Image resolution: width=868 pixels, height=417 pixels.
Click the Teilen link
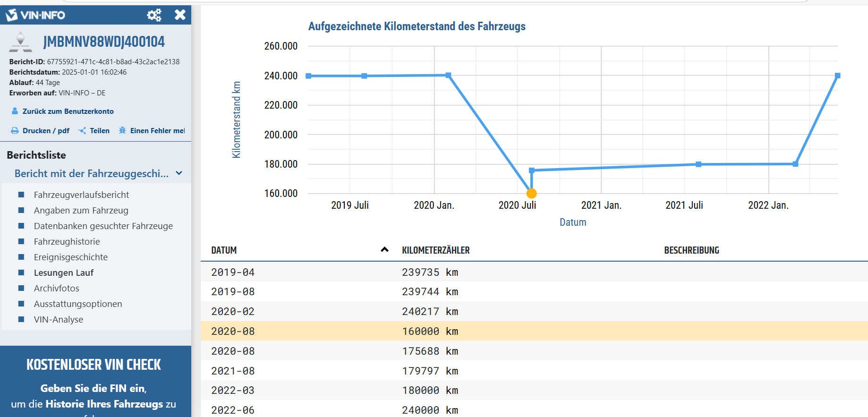point(100,131)
